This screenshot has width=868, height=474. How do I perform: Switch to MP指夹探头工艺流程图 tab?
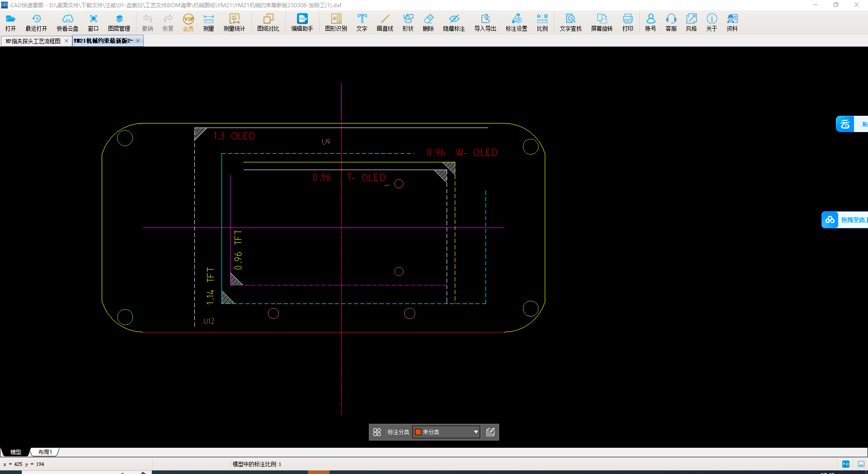click(x=33, y=41)
